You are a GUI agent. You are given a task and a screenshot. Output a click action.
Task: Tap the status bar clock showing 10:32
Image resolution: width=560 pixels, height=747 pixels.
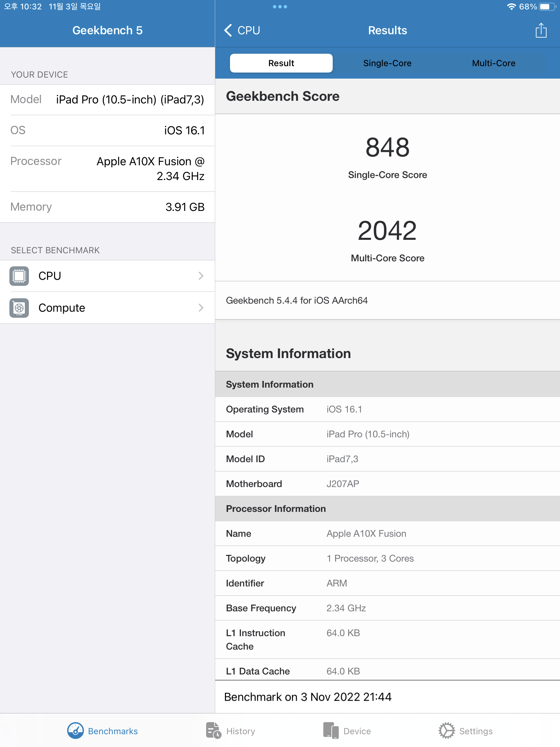[x=23, y=7]
